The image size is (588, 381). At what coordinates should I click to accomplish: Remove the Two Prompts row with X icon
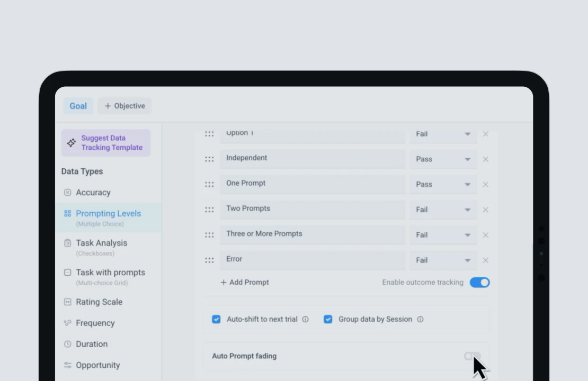485,210
